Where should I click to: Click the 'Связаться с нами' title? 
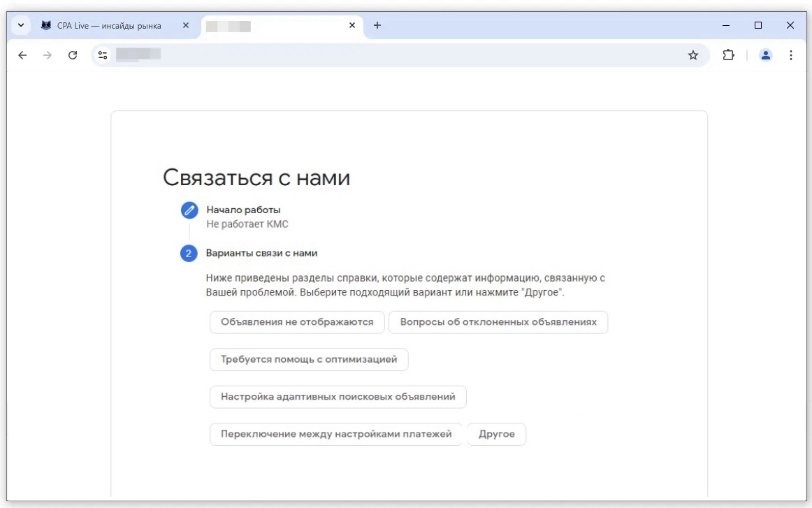pos(256,177)
